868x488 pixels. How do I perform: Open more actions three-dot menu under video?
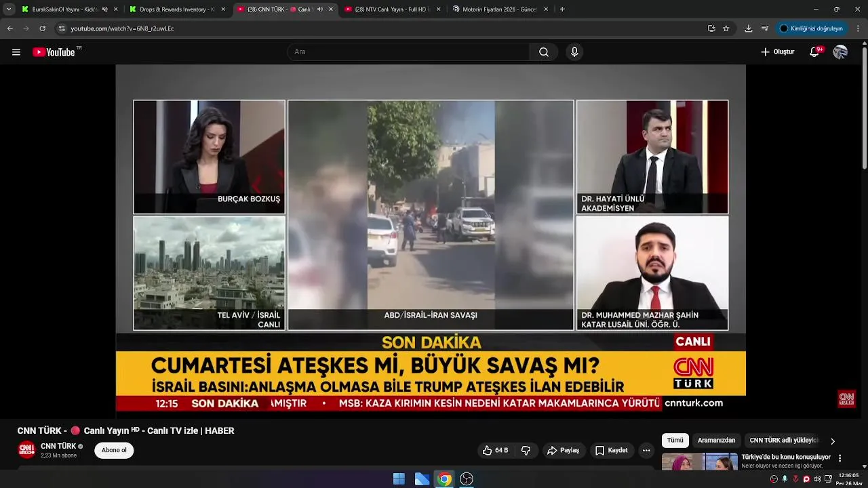(646, 450)
